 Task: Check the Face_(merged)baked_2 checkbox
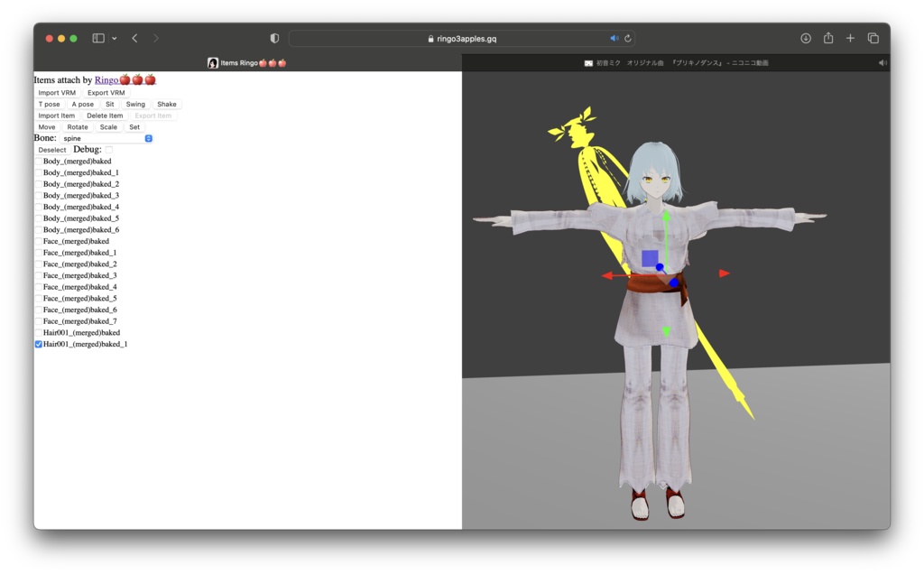(x=39, y=264)
